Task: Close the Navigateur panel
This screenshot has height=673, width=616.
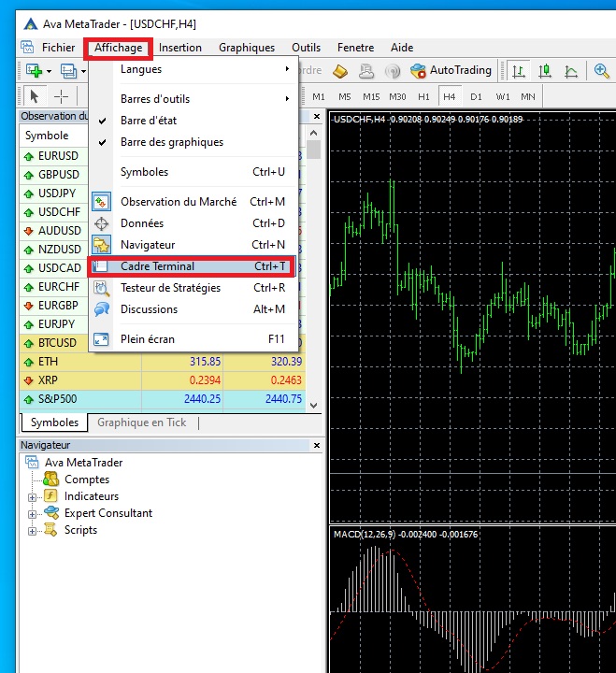Action: (317, 445)
